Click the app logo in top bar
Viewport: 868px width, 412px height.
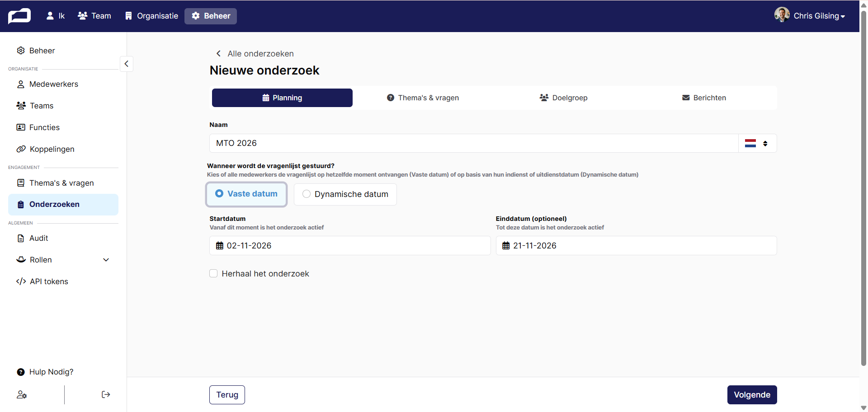click(19, 16)
